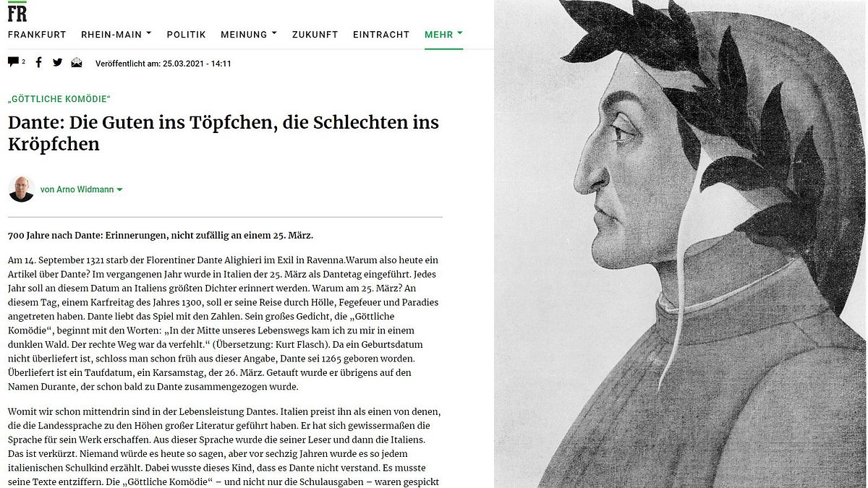868x488 pixels.
Task: Share article via Facebook icon
Action: [x=39, y=63]
